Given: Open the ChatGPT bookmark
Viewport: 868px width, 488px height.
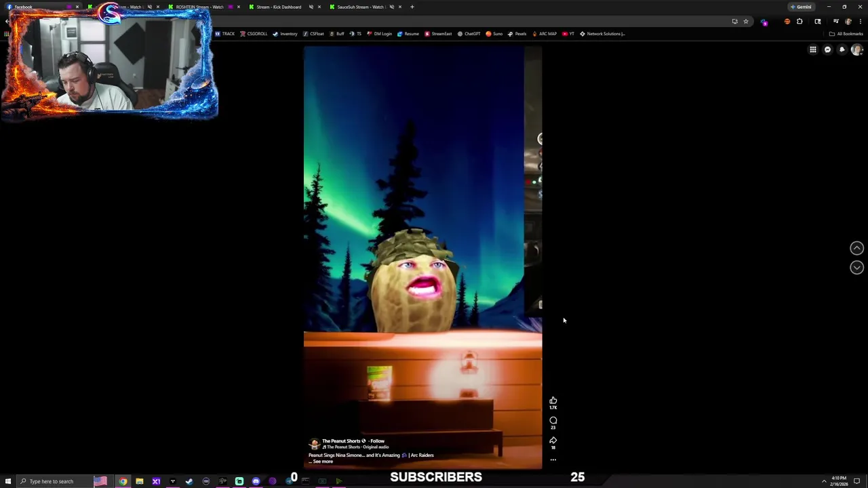Looking at the screenshot, I should coord(469,34).
